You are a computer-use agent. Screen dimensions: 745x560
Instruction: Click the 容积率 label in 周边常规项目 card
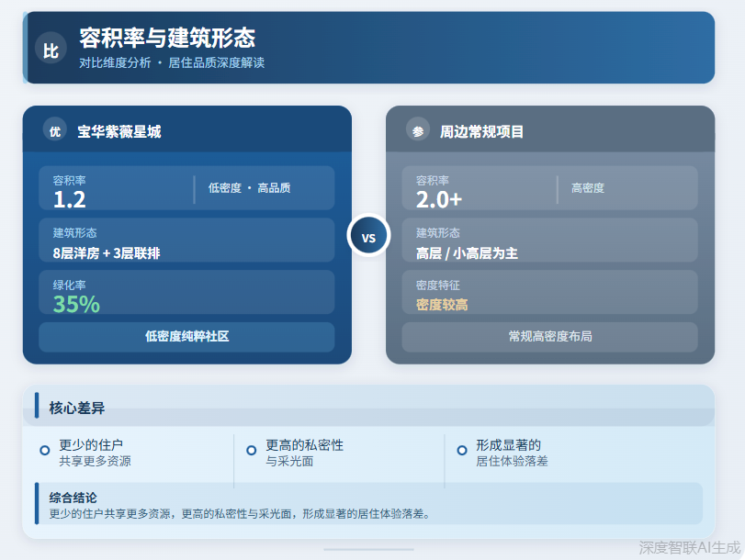click(x=433, y=181)
